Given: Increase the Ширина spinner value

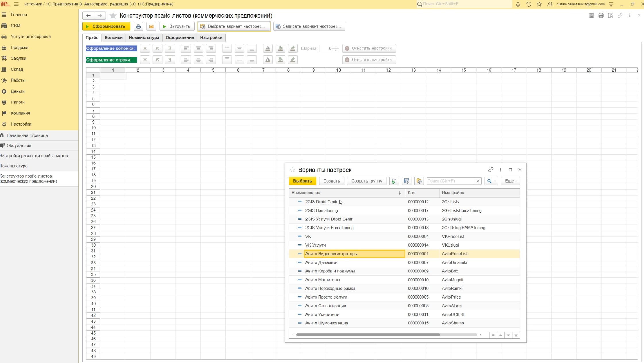Looking at the screenshot, I should tap(336, 47).
